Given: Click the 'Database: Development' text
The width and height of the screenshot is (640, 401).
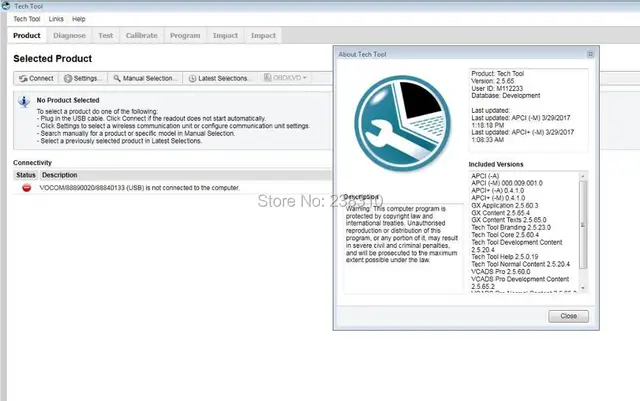Looking at the screenshot, I should [506, 96].
